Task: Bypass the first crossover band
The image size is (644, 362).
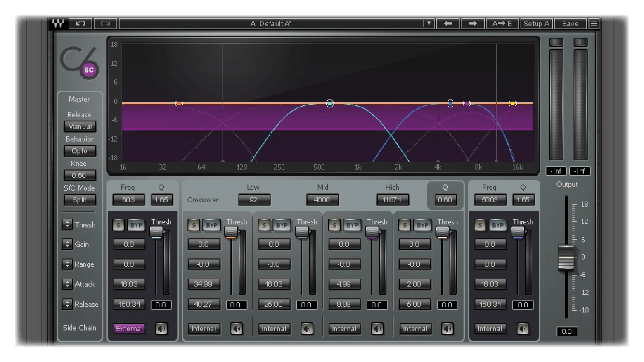Action: (x=211, y=225)
